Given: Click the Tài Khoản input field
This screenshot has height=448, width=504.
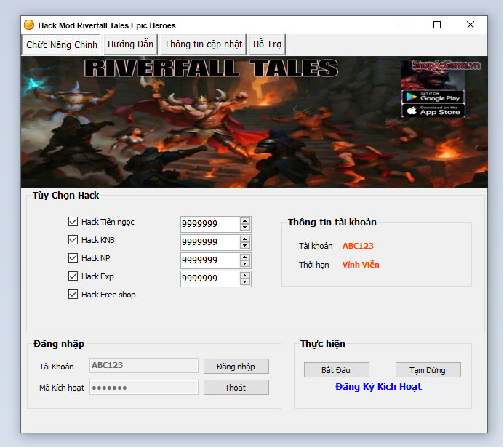Looking at the screenshot, I should click(144, 365).
